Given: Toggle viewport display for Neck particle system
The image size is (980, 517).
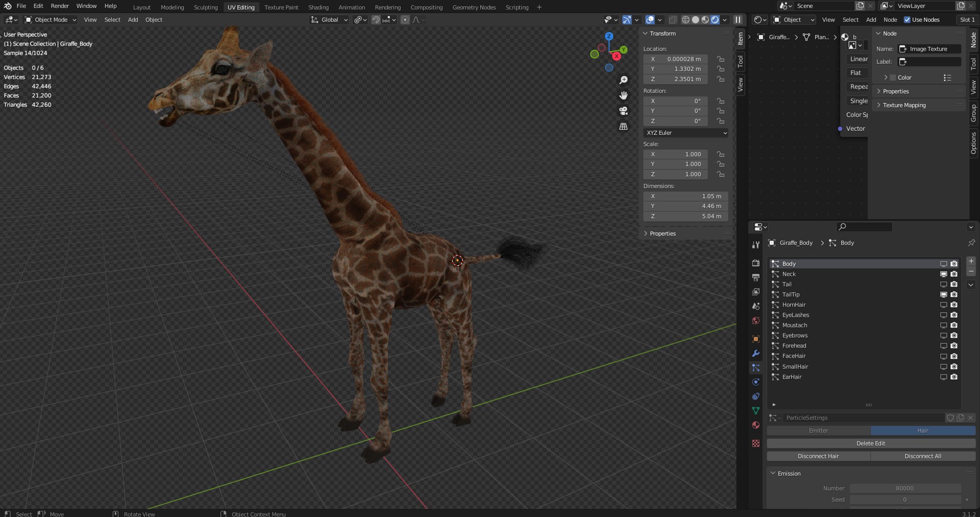Looking at the screenshot, I should click(x=943, y=274).
